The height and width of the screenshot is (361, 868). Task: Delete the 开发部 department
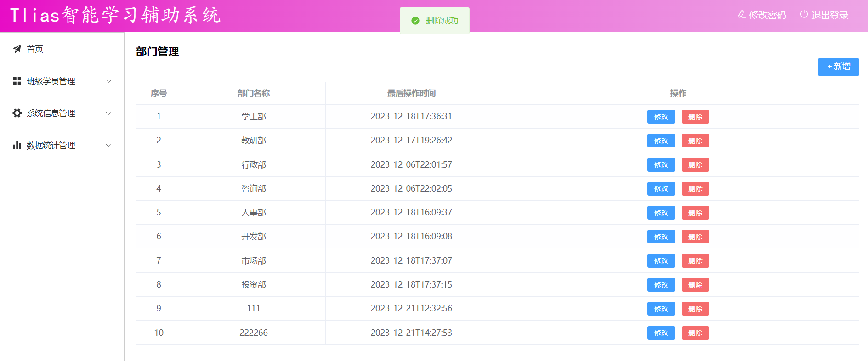695,237
